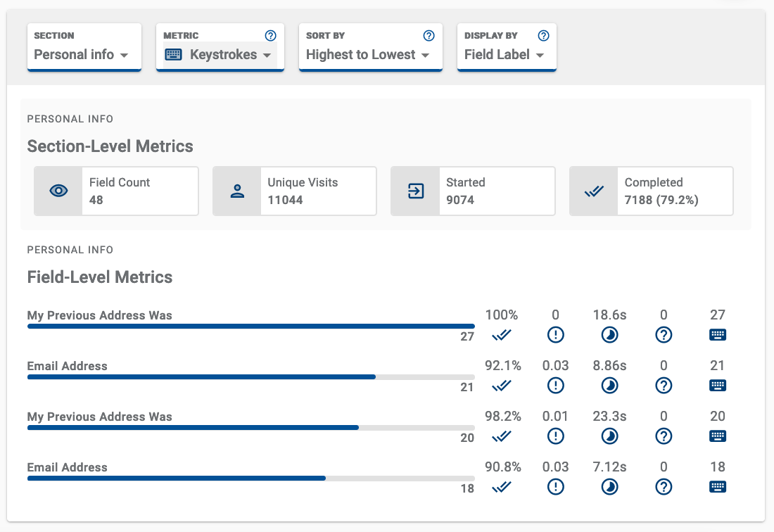Select the keystroke bar ending at 20

click(250, 427)
